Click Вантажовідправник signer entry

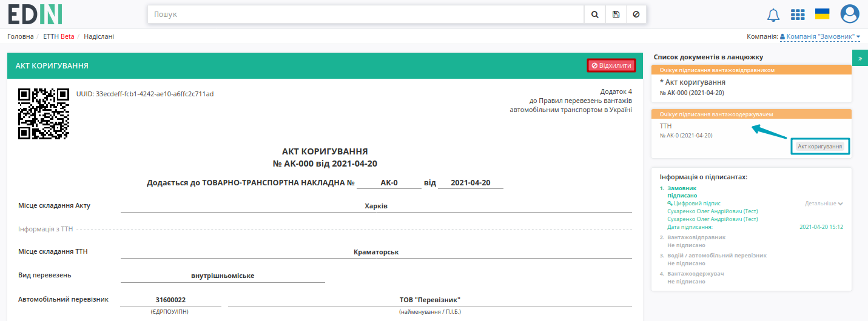pyautogui.click(x=696, y=237)
